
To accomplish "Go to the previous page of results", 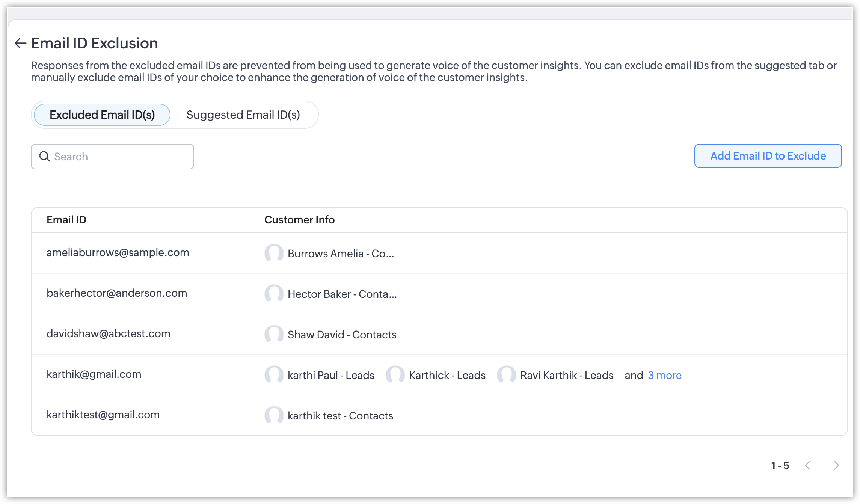I will pyautogui.click(x=808, y=466).
